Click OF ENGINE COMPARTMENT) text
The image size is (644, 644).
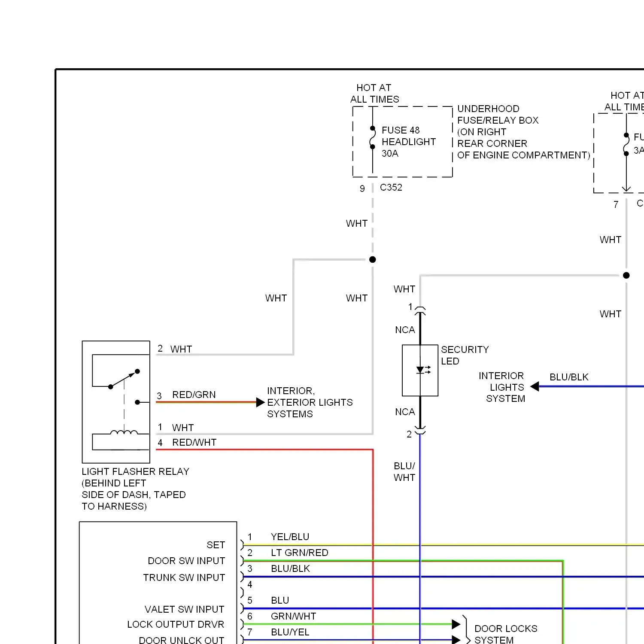coord(524,155)
